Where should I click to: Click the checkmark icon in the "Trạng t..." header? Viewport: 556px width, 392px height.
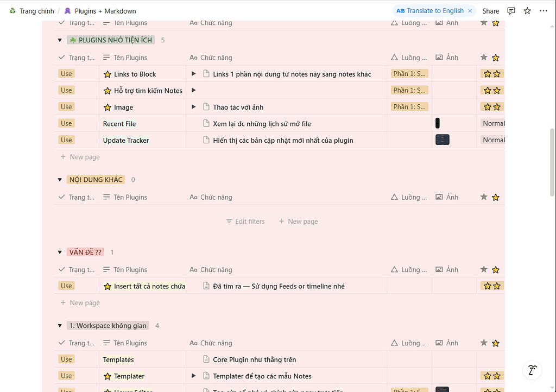(61, 57)
